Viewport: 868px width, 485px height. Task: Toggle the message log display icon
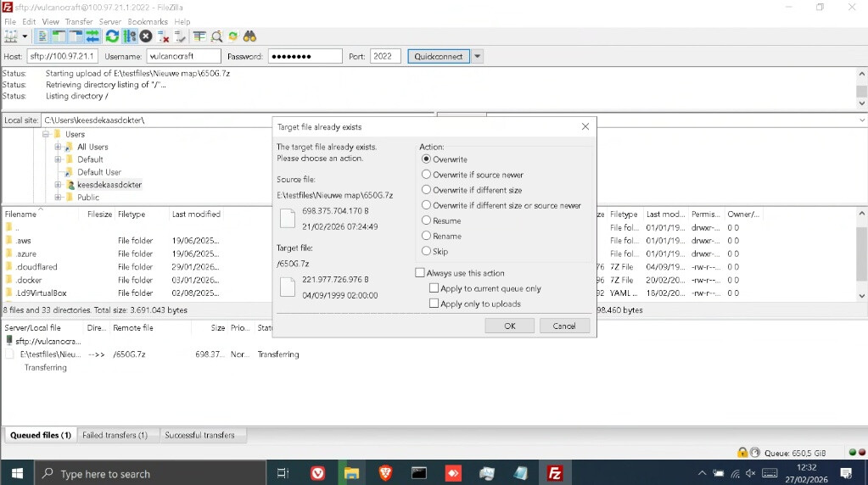pos(42,36)
